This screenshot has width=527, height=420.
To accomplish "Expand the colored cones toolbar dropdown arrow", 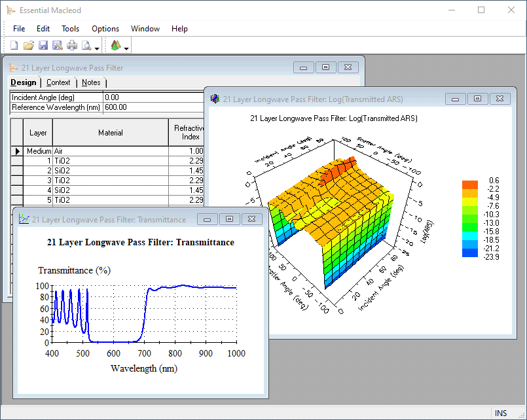I will click(x=126, y=48).
